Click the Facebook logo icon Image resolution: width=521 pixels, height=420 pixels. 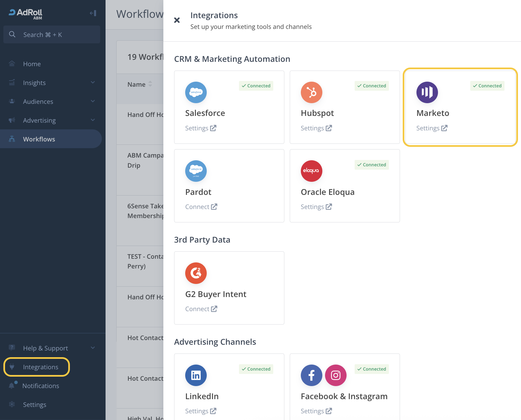pyautogui.click(x=311, y=375)
